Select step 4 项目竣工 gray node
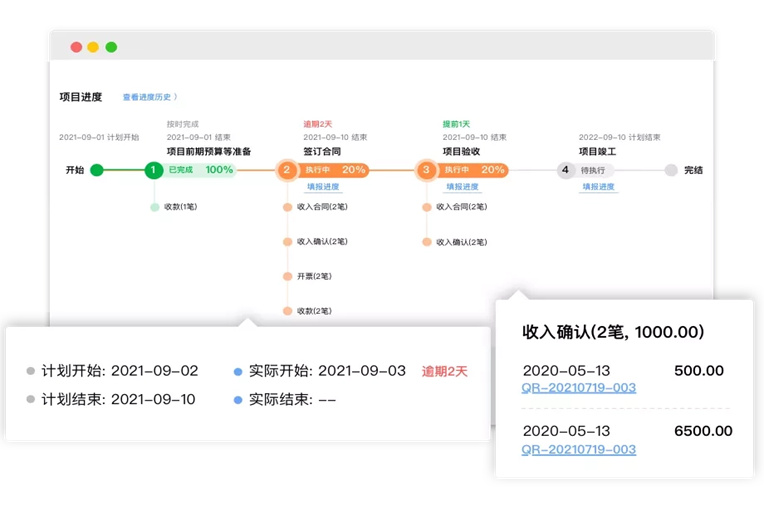Viewport: 764px width, 510px height. [565, 170]
